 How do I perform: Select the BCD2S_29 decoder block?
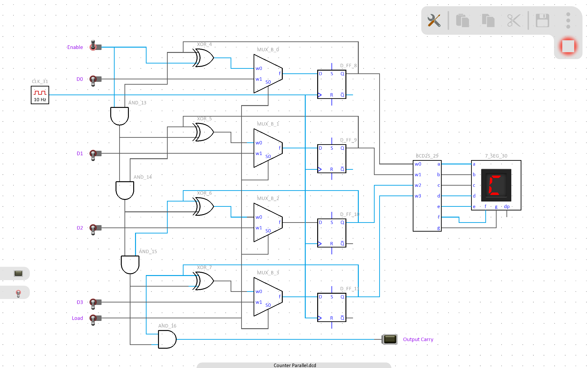[x=427, y=196]
